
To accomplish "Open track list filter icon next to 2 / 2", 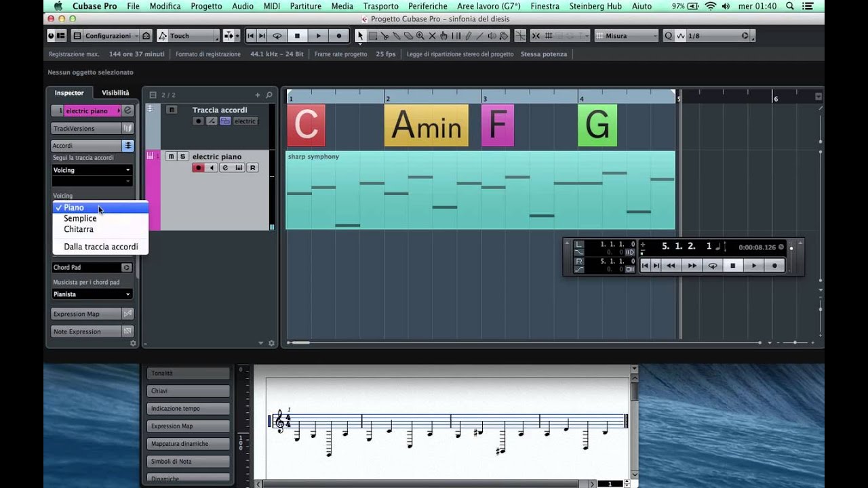I will click(x=153, y=95).
